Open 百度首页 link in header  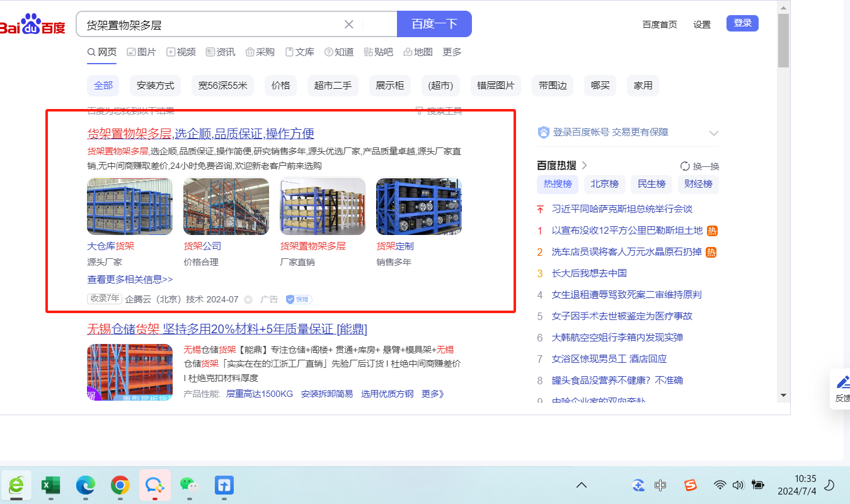[660, 25]
